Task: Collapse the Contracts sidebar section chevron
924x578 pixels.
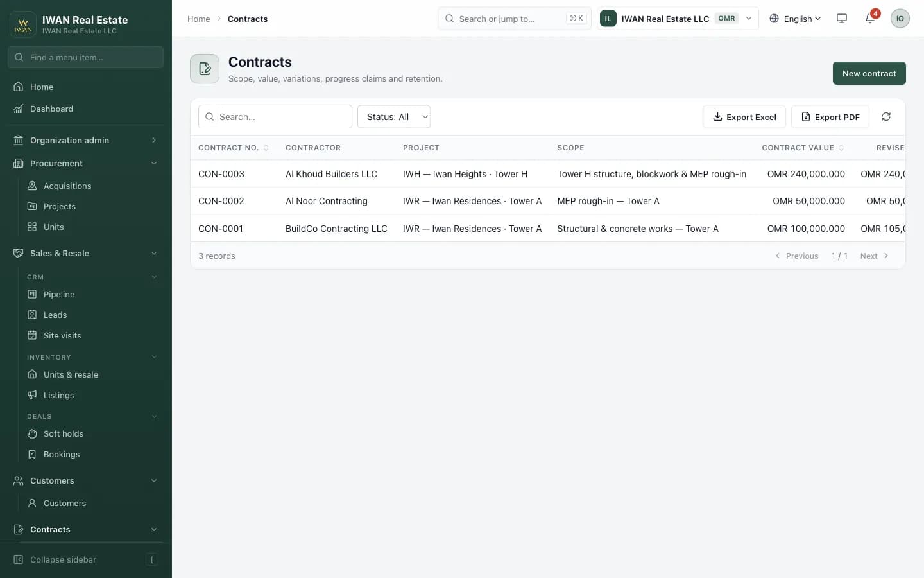Action: point(154,529)
